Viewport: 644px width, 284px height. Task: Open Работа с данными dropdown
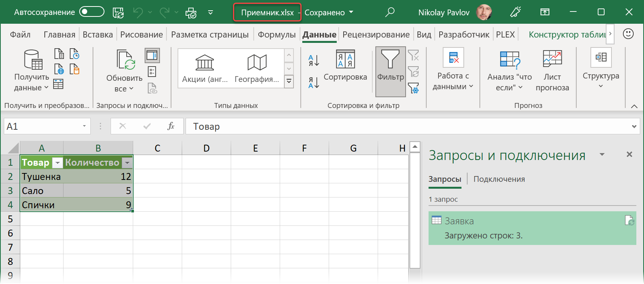pos(453,81)
